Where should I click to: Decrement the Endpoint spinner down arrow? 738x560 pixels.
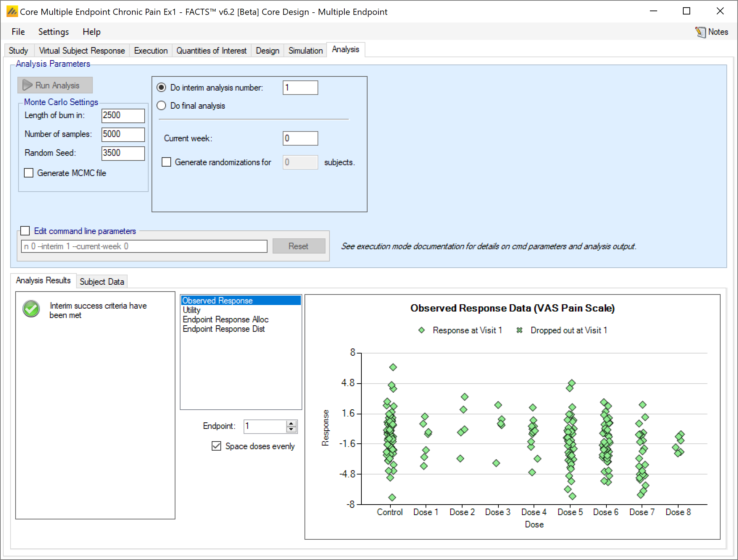pos(291,429)
